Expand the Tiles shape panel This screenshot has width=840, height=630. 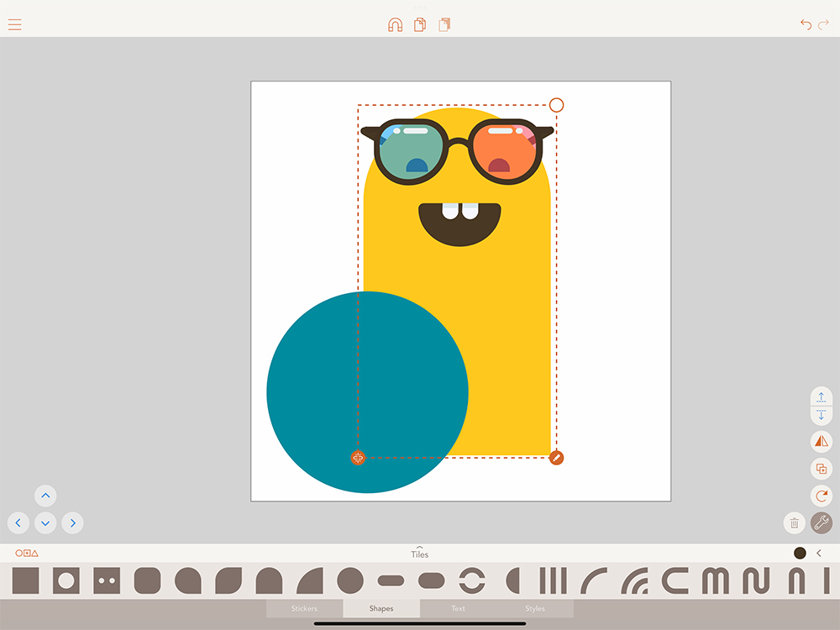tap(420, 552)
